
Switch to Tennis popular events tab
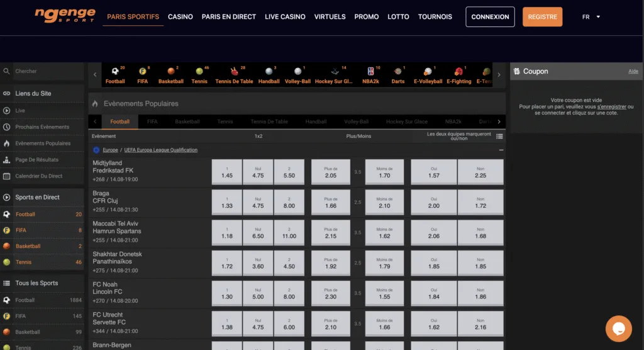225,121
